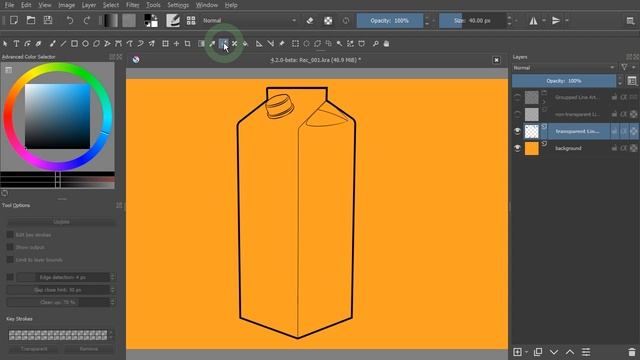640x360 pixels.
Task: Expand horizontal mirror options arrow
Action: click(x=544, y=20)
